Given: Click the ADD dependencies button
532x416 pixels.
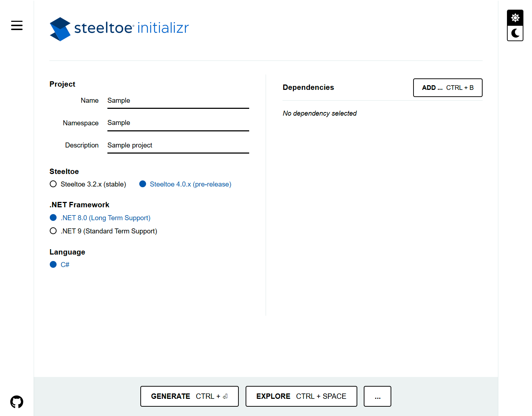Looking at the screenshot, I should coord(448,88).
